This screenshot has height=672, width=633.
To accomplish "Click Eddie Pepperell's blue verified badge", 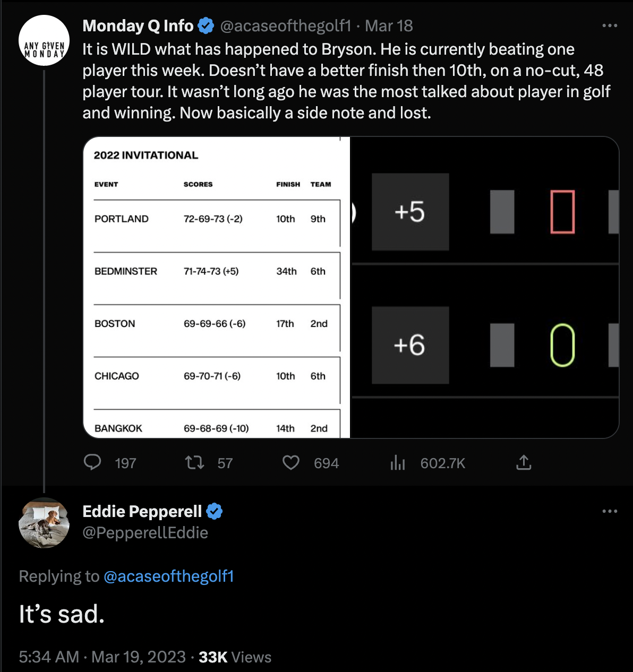I will point(214,511).
